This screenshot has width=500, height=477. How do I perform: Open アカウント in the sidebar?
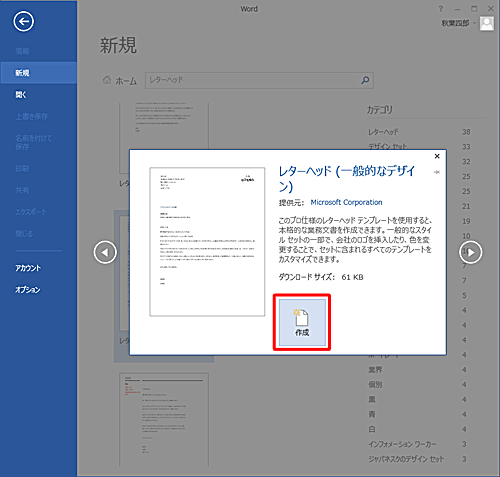pos(39,268)
